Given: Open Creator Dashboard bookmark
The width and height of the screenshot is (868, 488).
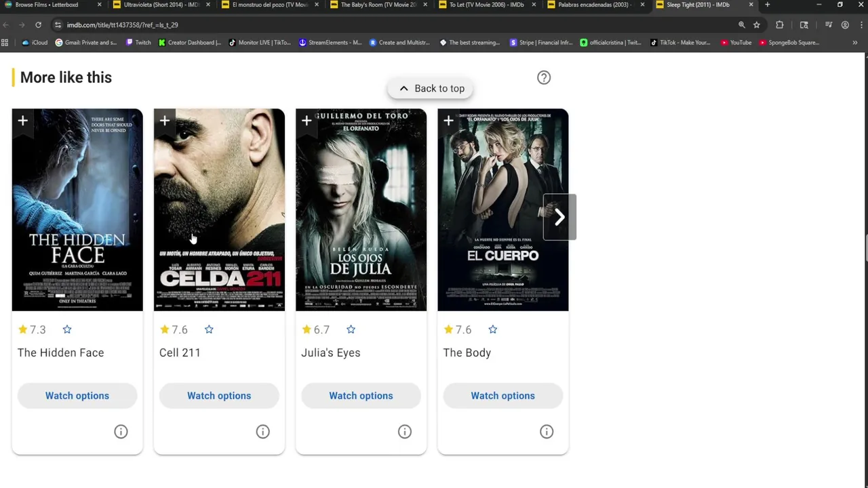Looking at the screenshot, I should tap(190, 43).
